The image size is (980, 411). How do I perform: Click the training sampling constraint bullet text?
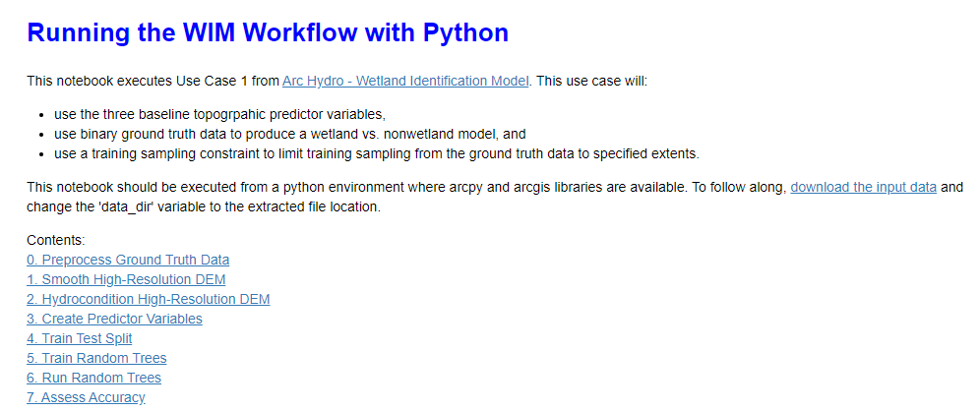[374, 153]
